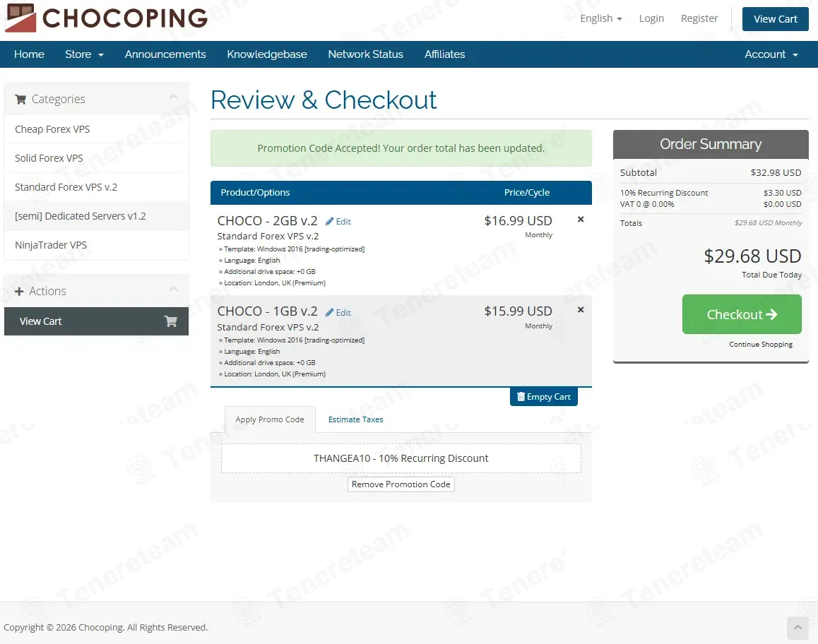
Task: Click the View Cart button in header
Action: pos(775,19)
